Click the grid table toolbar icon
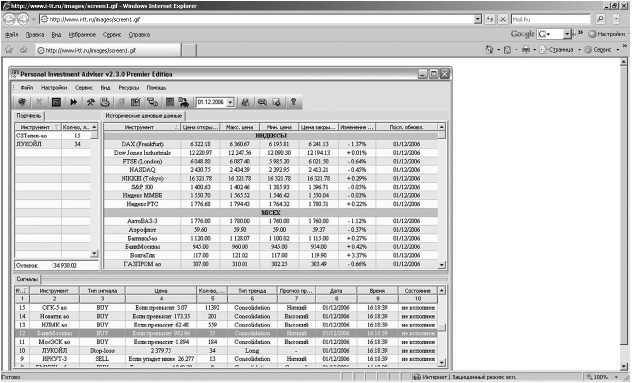 [170, 102]
